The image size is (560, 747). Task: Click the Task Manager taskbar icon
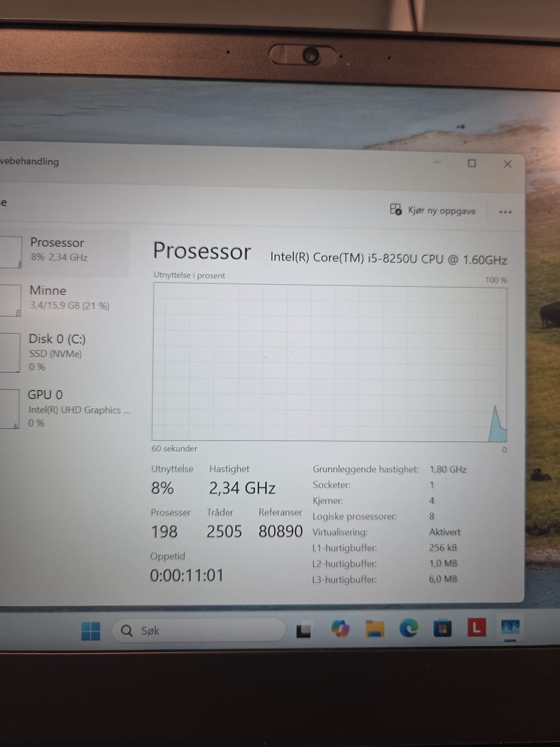(x=510, y=628)
